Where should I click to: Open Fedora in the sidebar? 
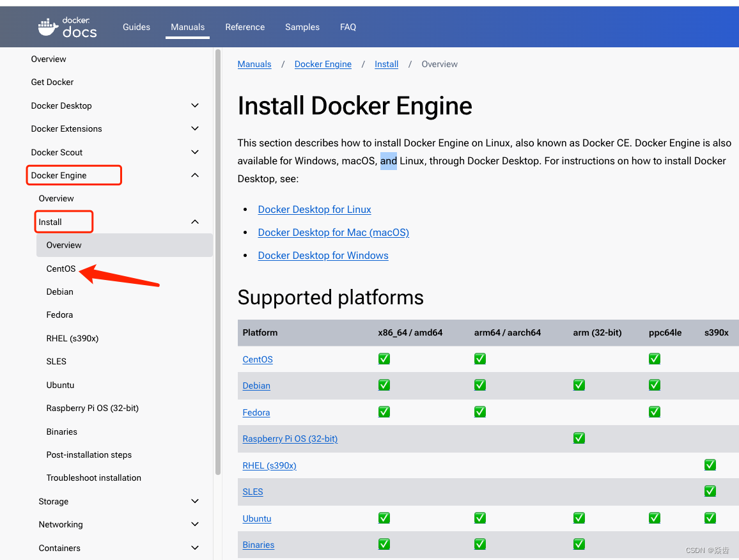[59, 315]
